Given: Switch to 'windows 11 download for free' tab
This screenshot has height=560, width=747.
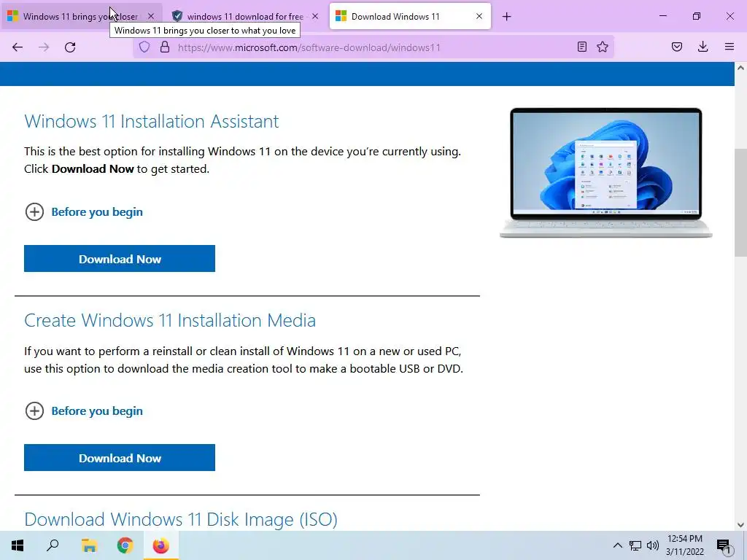Looking at the screenshot, I should 245,16.
